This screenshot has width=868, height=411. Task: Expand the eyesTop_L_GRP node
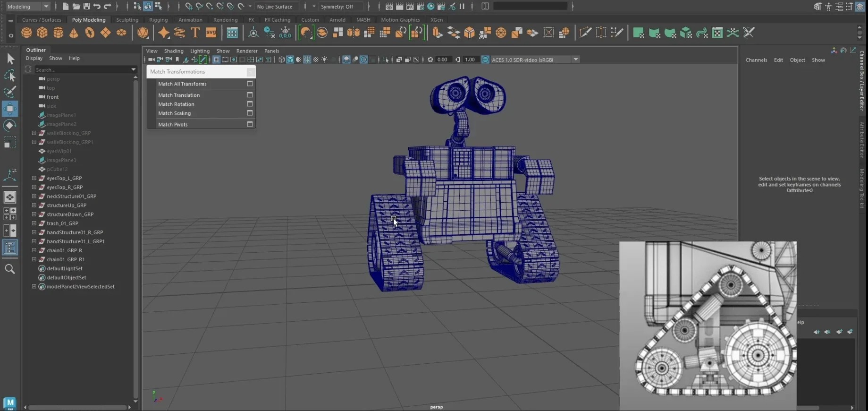click(x=34, y=178)
